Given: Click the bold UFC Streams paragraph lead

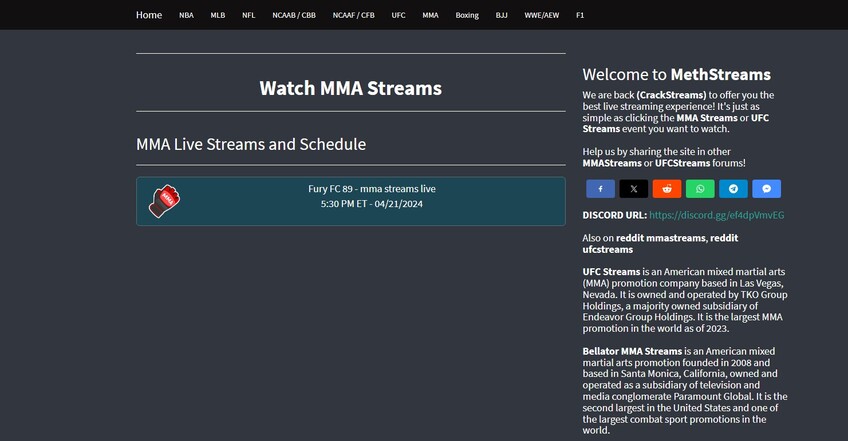Looking at the screenshot, I should point(611,272).
